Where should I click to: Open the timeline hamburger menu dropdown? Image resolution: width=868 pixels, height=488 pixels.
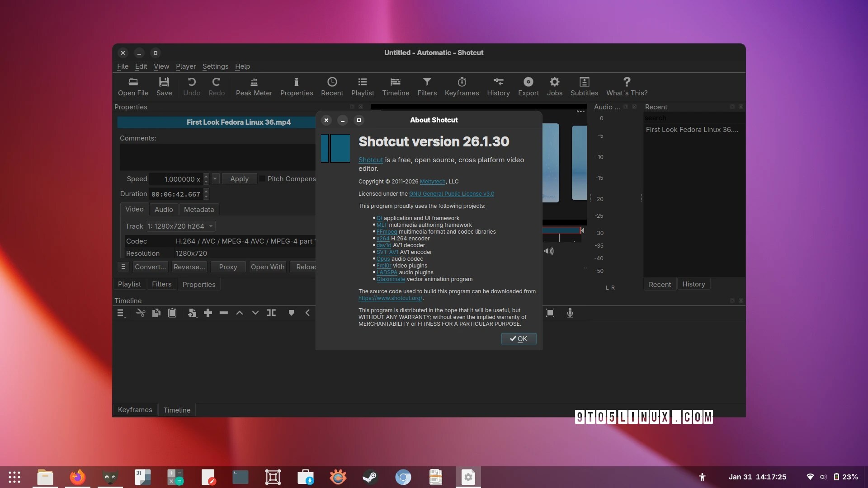click(x=120, y=313)
